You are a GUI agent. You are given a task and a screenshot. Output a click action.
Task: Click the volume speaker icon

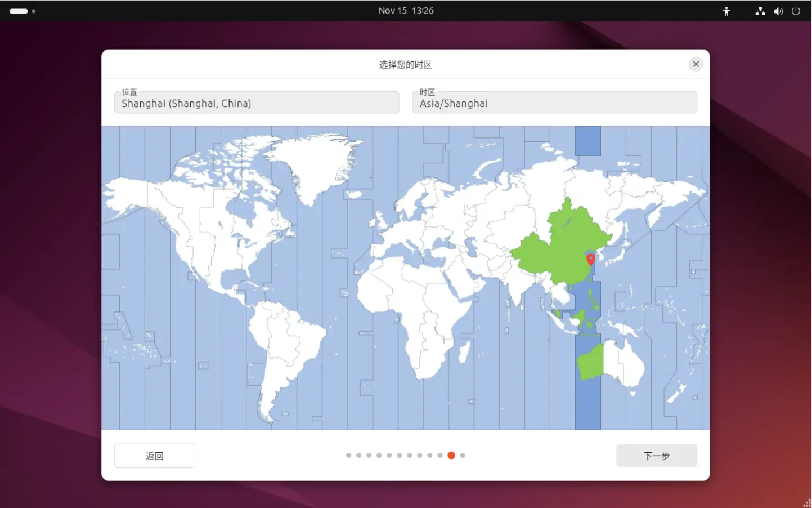(778, 11)
